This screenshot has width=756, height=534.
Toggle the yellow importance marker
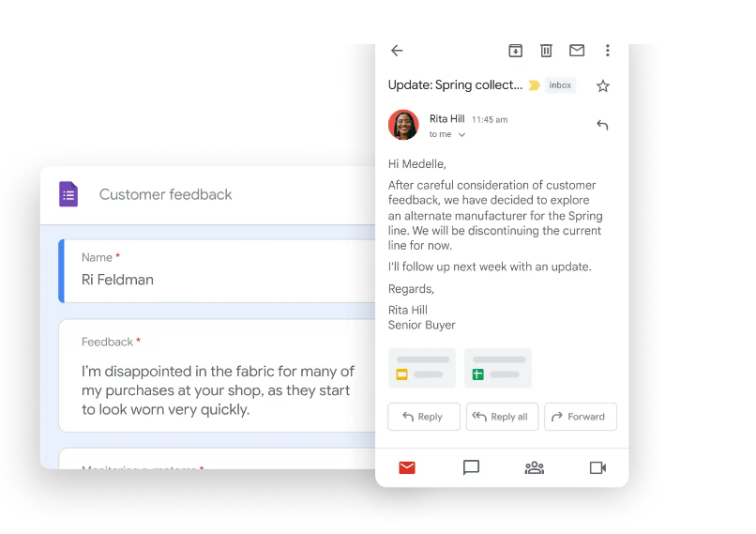[534, 85]
